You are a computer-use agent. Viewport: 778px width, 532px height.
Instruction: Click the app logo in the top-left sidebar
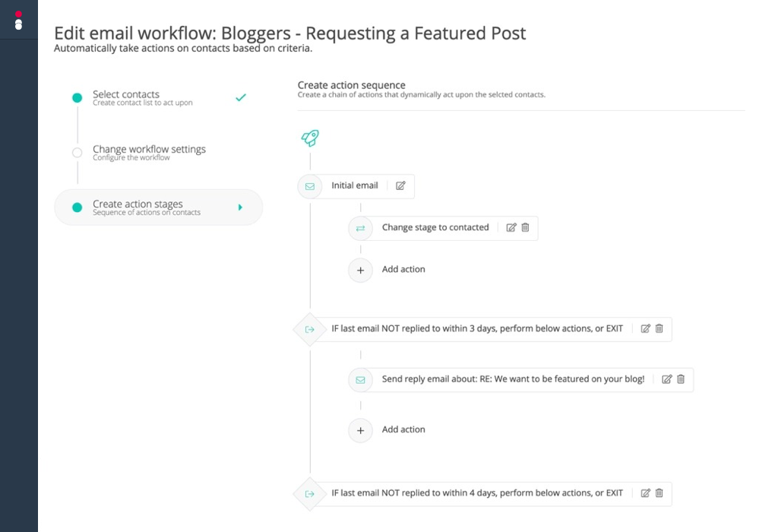click(x=19, y=19)
